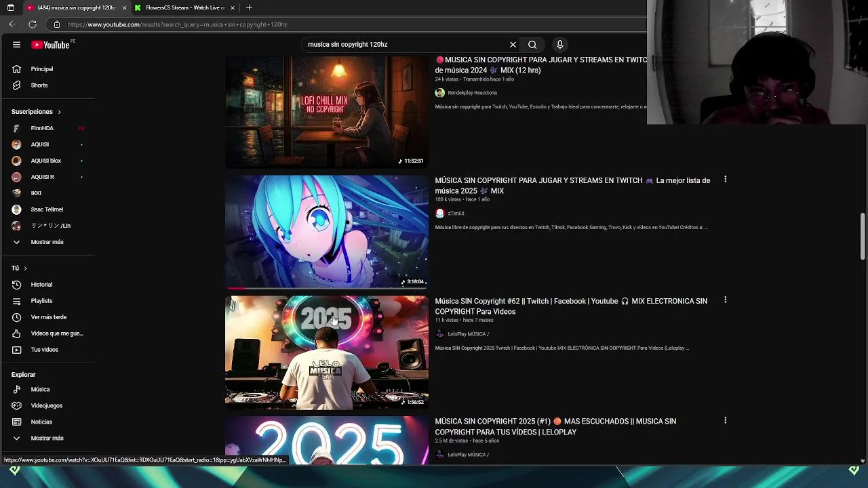The width and height of the screenshot is (868, 488).
Task: Click the Rendekplay Reacciona avatar
Action: (440, 93)
